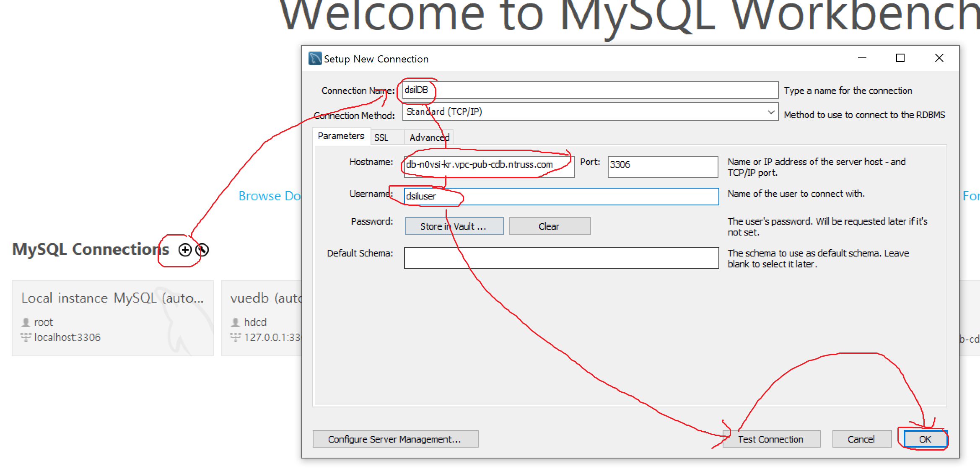Screen dimensions: 980x469
Task: Click the add new connection plus icon
Action: pyautogui.click(x=185, y=250)
